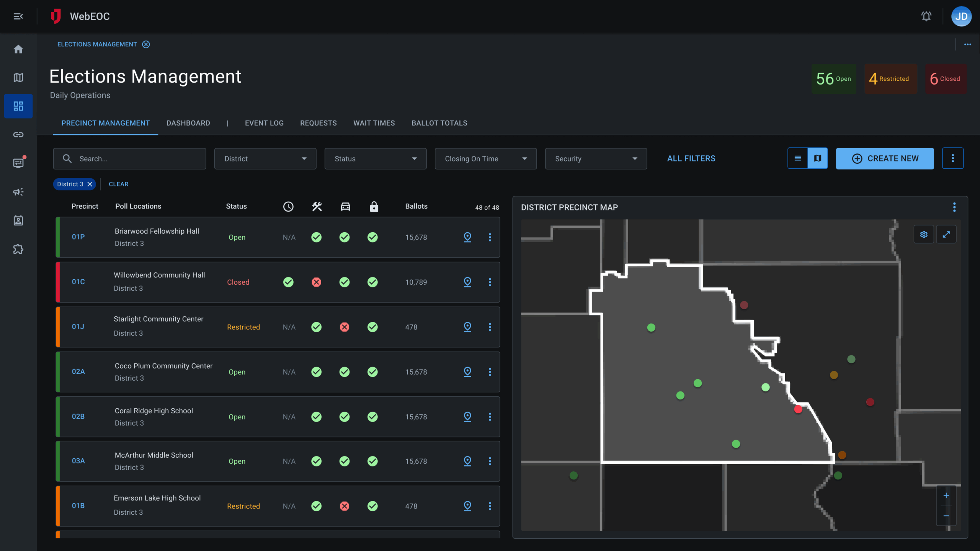This screenshot has height=551, width=980.
Task: Click the notifications bell icon
Action: [926, 16]
